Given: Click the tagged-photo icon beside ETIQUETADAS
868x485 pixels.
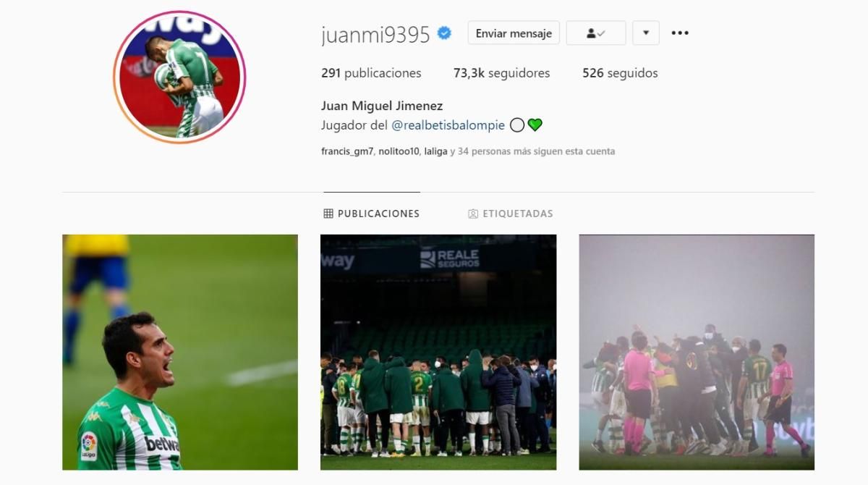Looking at the screenshot, I should [473, 214].
